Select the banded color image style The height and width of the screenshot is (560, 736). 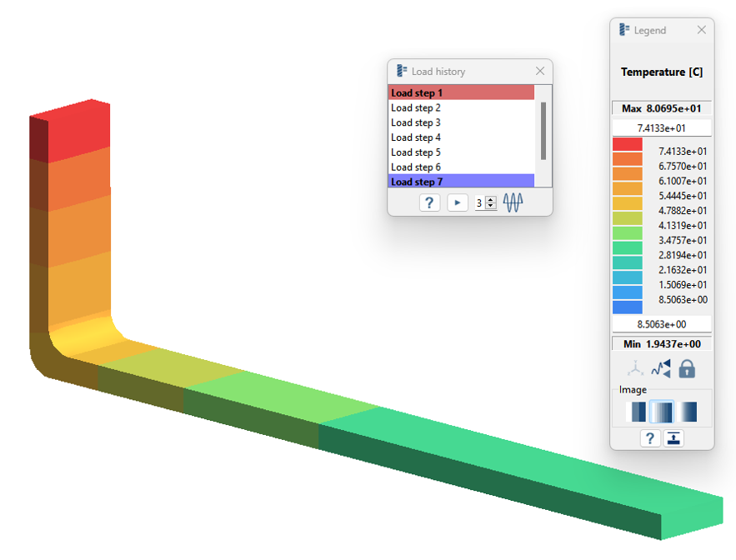(x=636, y=412)
